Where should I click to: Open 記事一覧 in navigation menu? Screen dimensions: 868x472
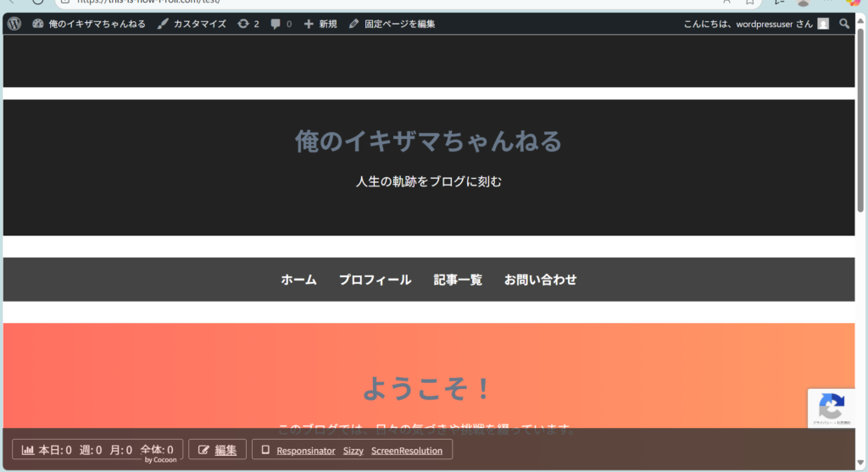(458, 280)
